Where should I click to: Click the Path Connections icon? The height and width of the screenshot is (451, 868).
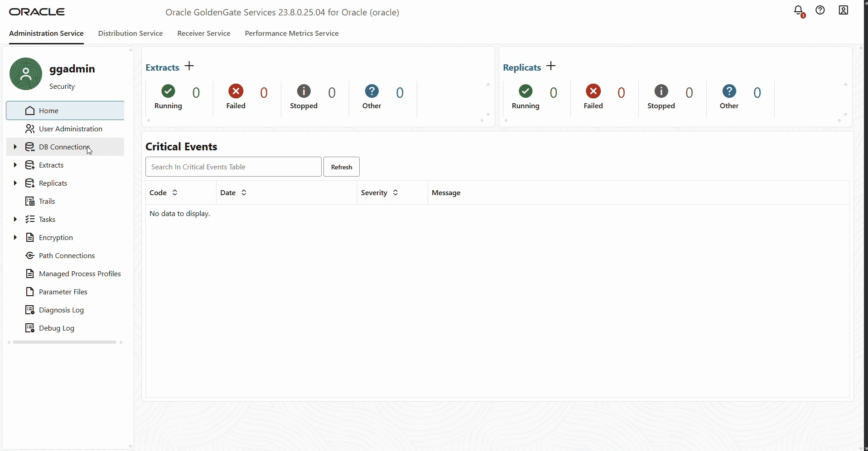(x=30, y=255)
